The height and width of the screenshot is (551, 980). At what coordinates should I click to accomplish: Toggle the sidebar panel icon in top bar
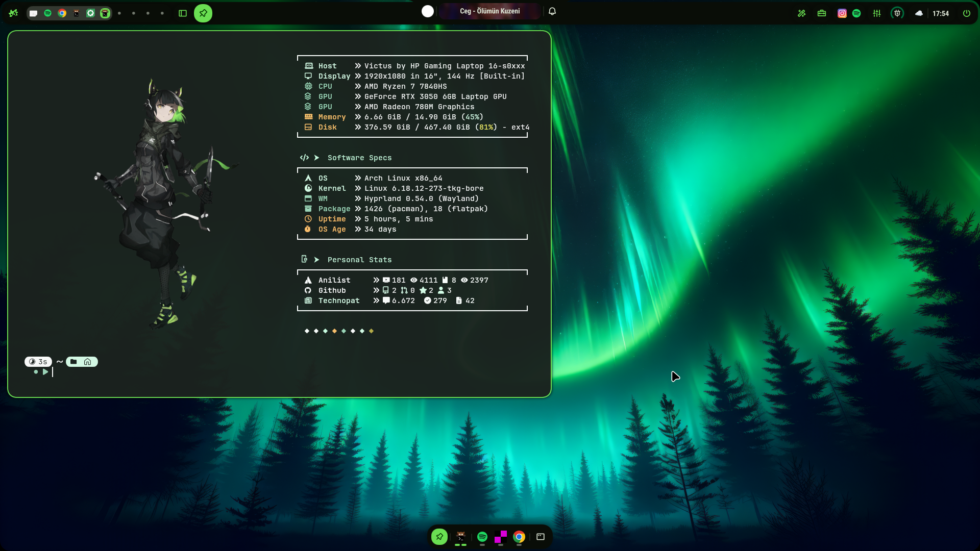(x=183, y=13)
